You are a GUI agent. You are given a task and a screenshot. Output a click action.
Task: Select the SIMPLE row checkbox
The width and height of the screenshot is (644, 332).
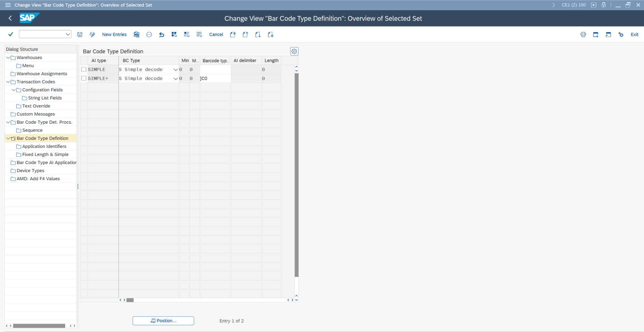point(84,69)
